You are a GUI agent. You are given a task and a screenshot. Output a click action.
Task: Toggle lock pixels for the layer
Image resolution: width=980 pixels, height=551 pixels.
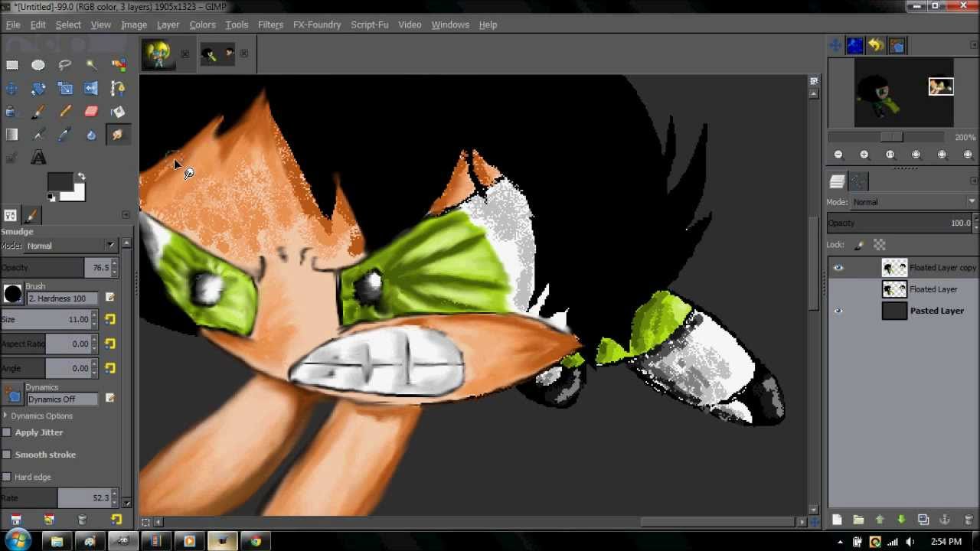(859, 245)
